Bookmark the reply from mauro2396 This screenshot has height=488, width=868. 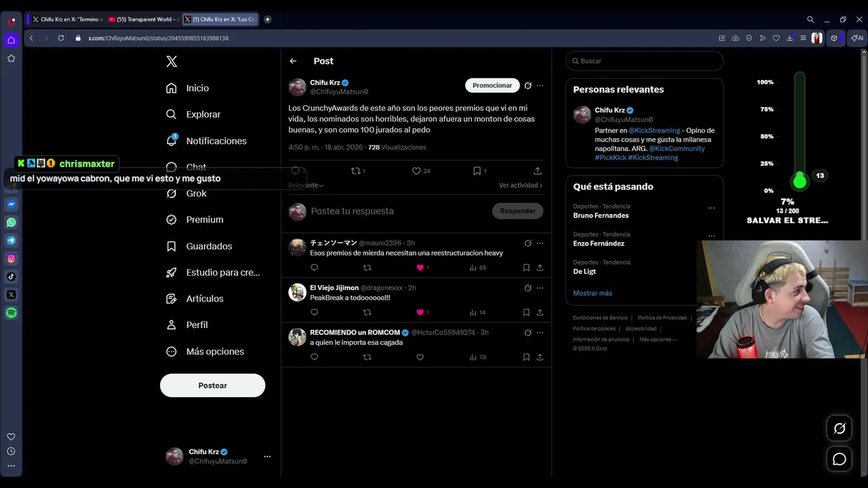(x=526, y=268)
